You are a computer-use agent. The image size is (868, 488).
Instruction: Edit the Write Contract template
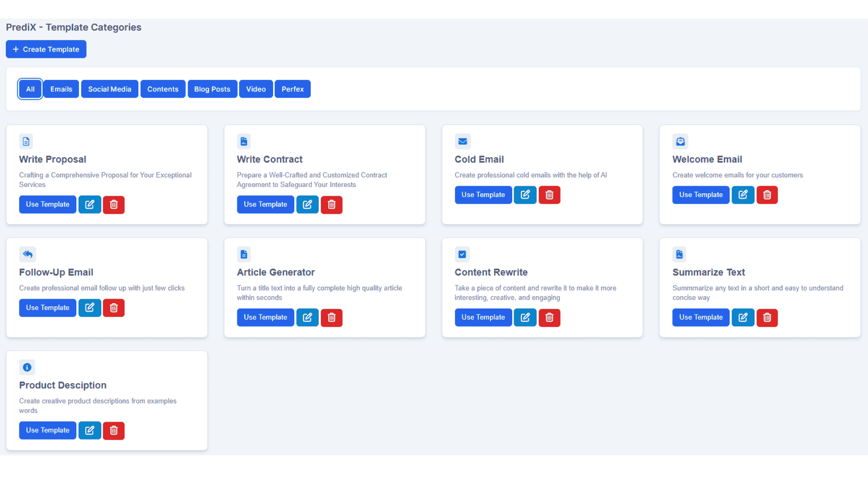click(307, 205)
